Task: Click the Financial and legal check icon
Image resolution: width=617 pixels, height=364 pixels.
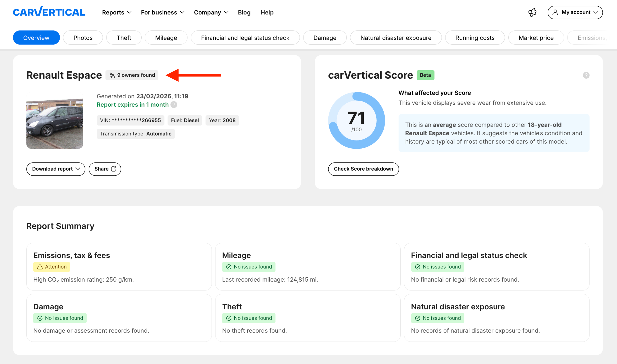Action: [x=418, y=267]
